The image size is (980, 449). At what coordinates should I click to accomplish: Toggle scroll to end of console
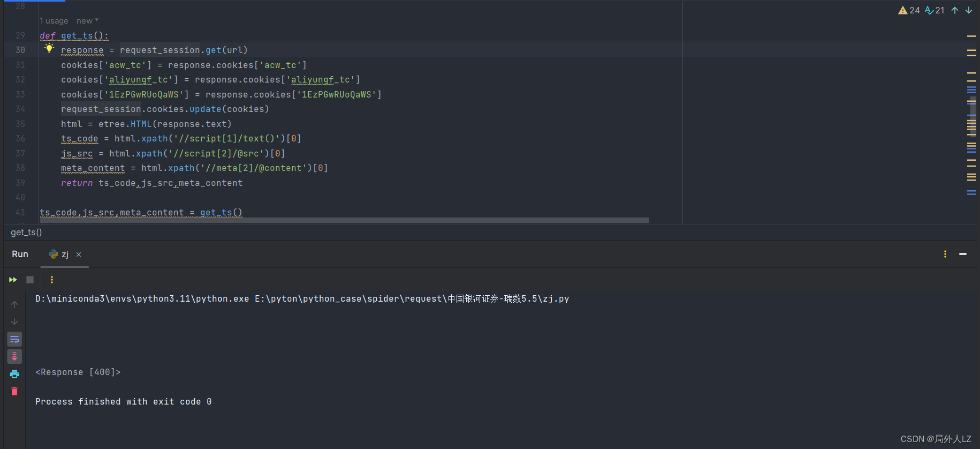[14, 356]
